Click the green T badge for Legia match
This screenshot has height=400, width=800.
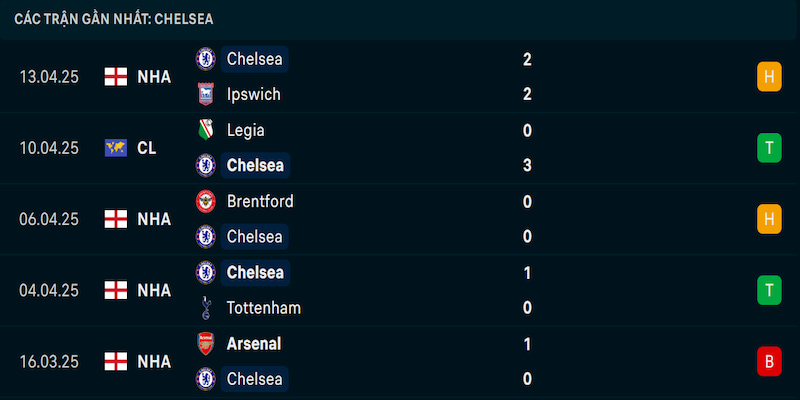[x=769, y=148]
